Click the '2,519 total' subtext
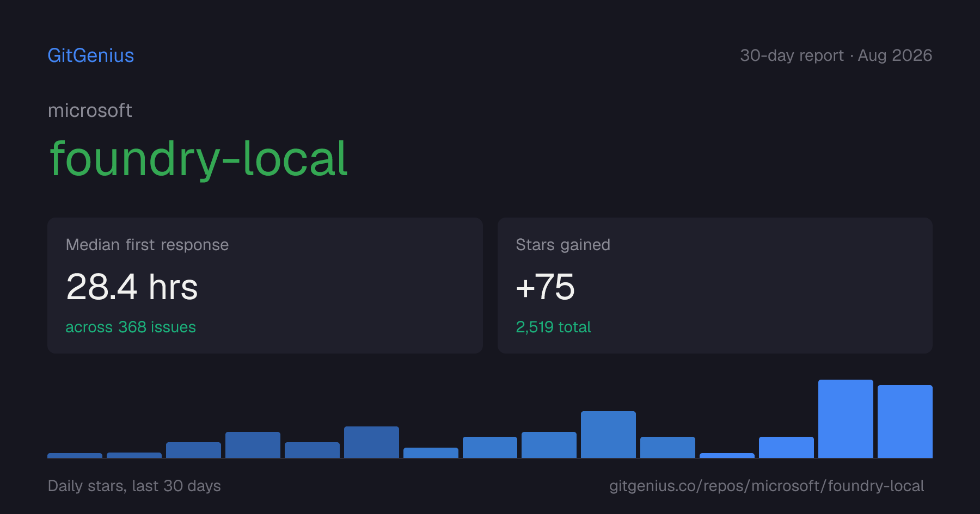 553,327
